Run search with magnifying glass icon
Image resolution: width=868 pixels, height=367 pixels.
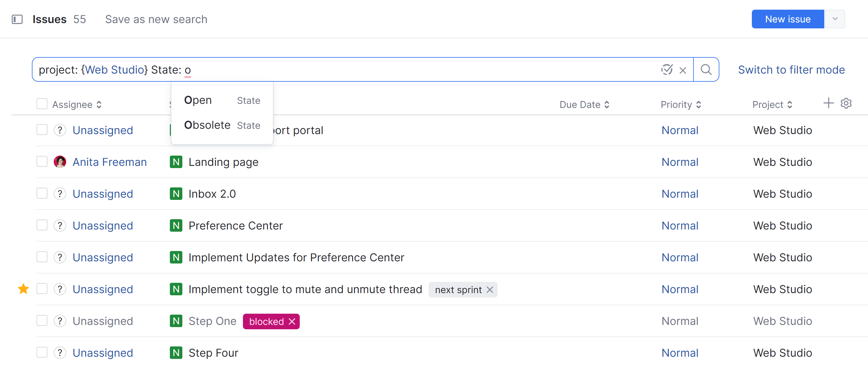pos(706,70)
